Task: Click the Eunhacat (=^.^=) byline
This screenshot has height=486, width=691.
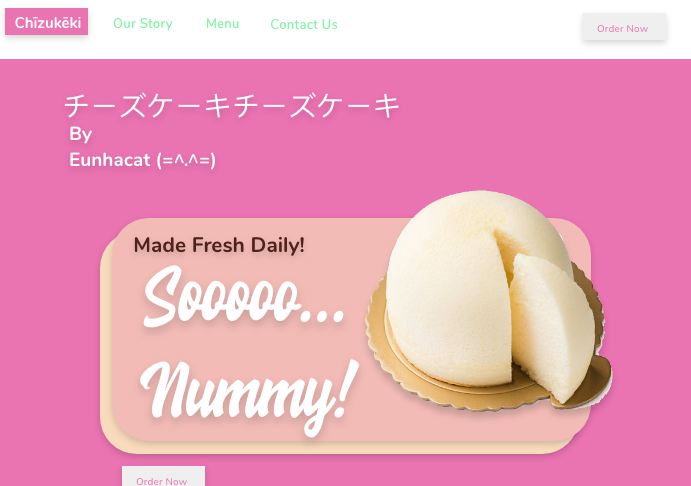Action: pos(142,160)
